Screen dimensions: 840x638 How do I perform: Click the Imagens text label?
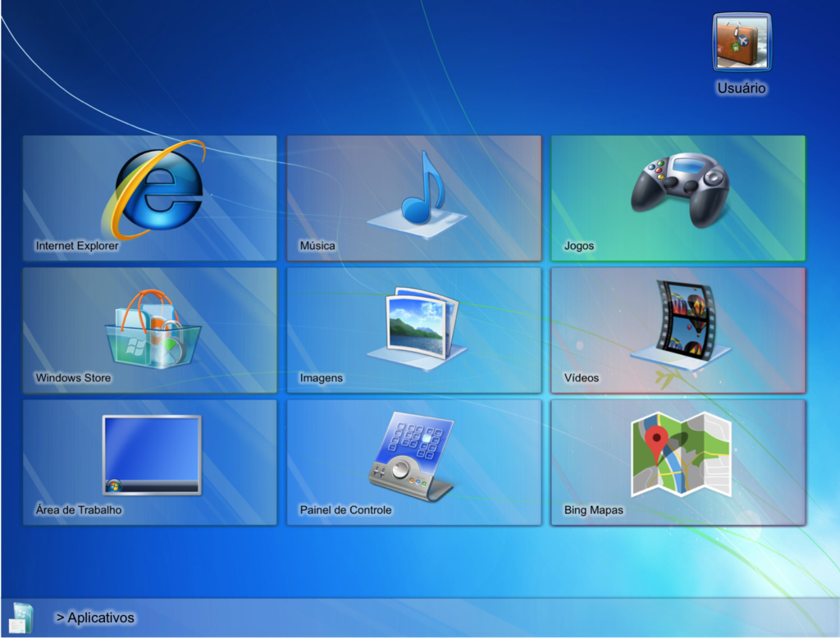[322, 378]
